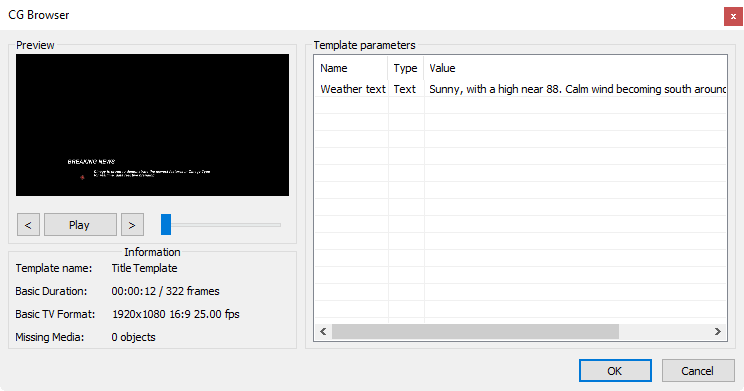
Task: Click the 'Text' type cell
Action: [x=406, y=89]
